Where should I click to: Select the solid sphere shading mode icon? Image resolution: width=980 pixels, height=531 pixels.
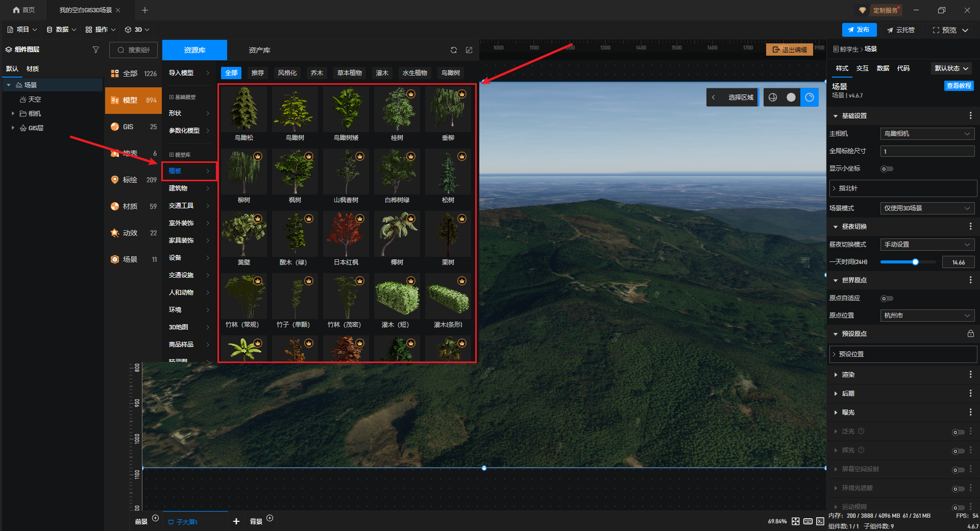tap(791, 98)
